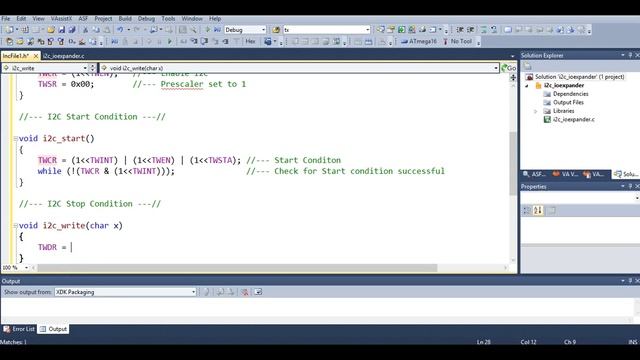Expand the Libraries tree node
Viewport: 640px width, 360px height.
click(x=536, y=111)
